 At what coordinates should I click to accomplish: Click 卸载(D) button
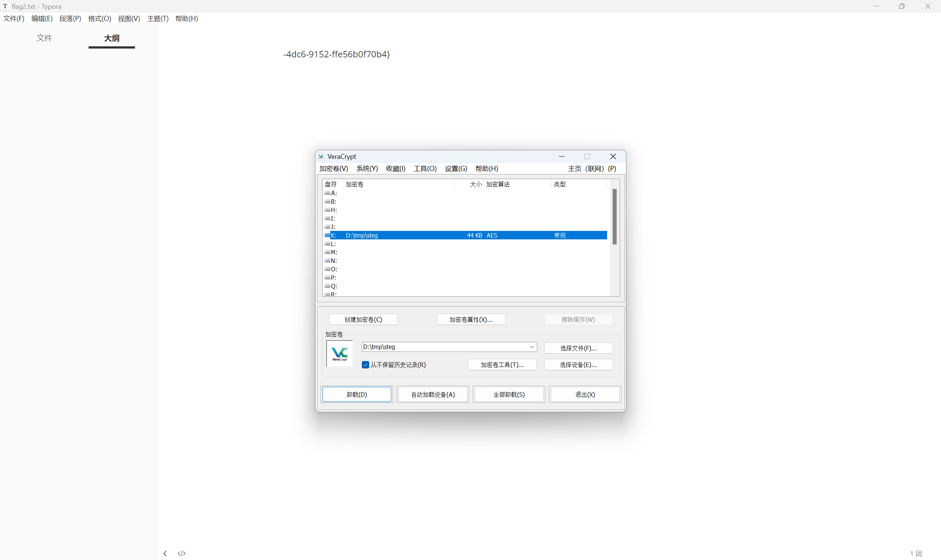357,395
